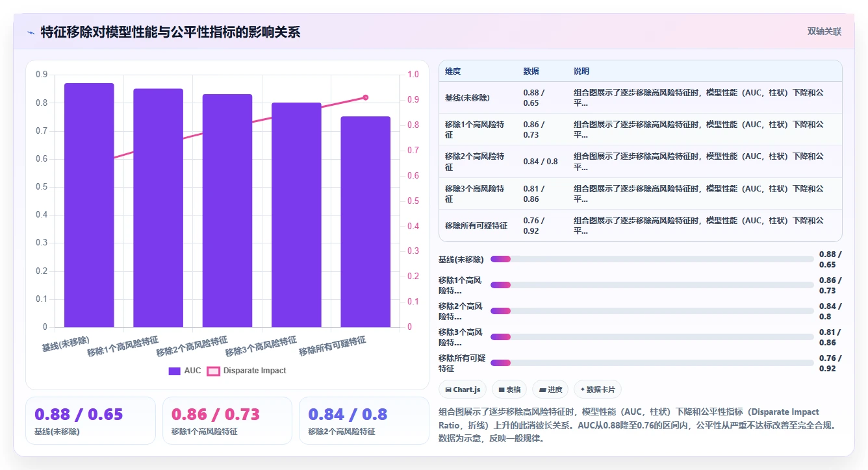The width and height of the screenshot is (868, 470).
Task: Click the 0.88 / 0.65 value beside the first progress bar
Action: point(830,260)
